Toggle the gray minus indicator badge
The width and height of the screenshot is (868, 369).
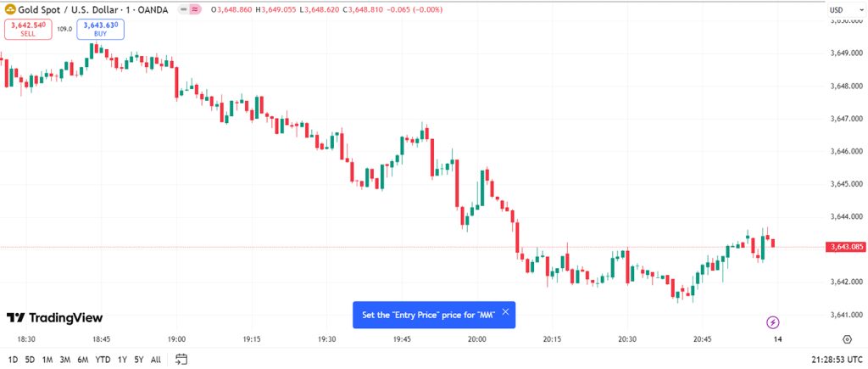[184, 9]
